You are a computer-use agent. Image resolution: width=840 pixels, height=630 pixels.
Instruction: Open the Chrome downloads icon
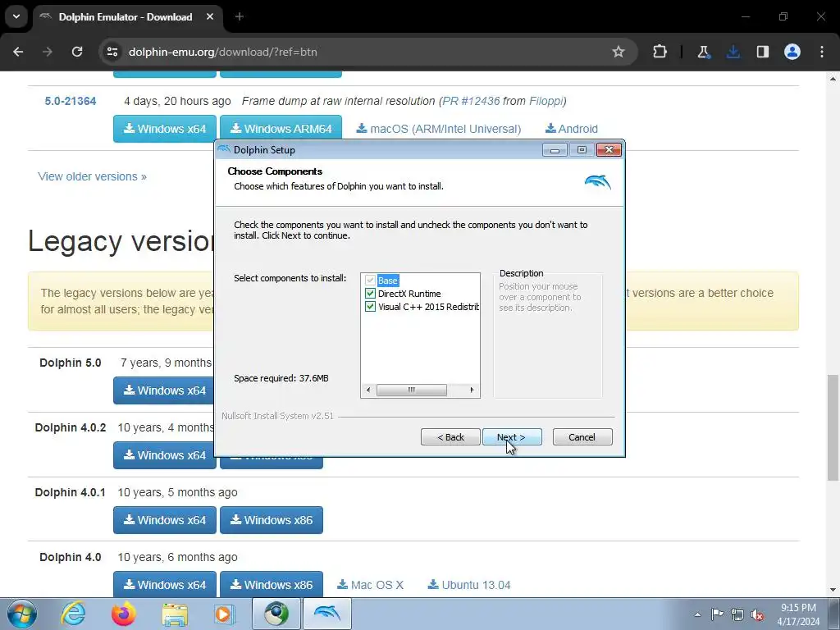pos(733,52)
